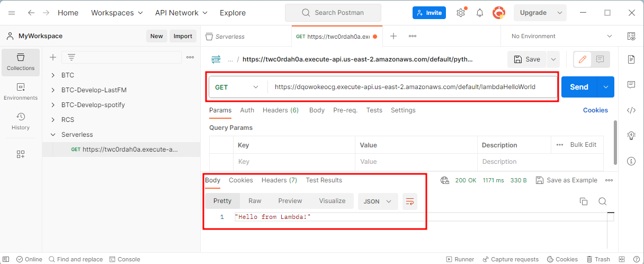This screenshot has height=264, width=644.
Task: Copy response body to clipboard
Action: [584, 201]
